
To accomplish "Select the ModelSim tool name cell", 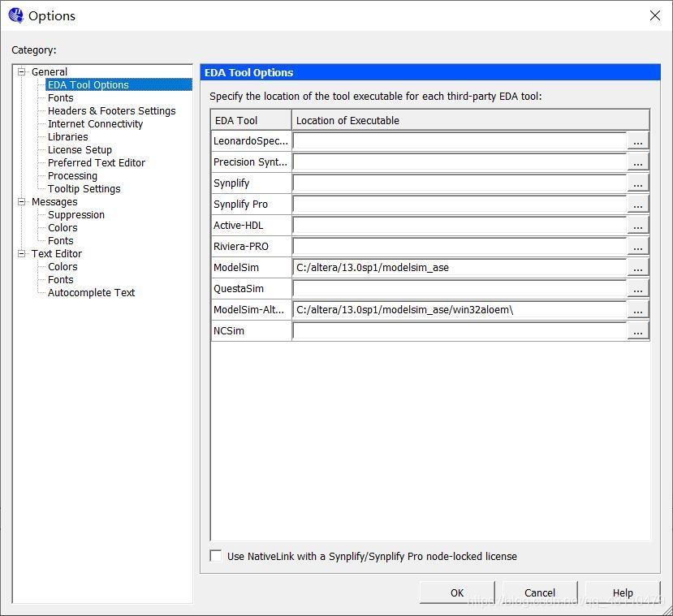I will (252, 267).
